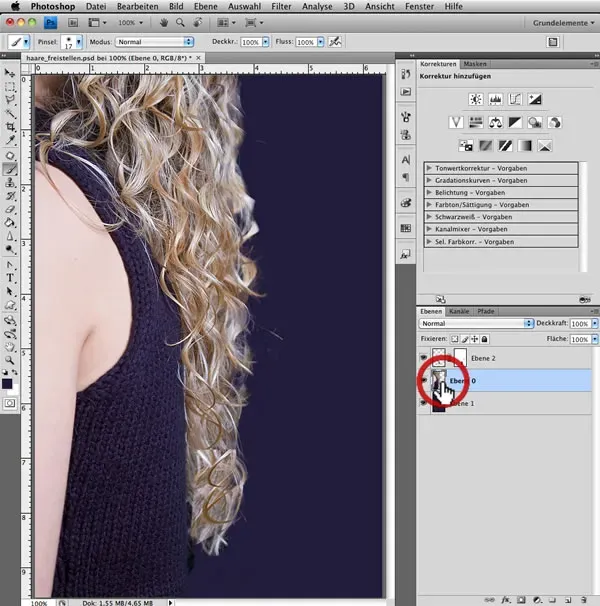This screenshot has height=606, width=600.
Task: Choose the Type tool (T)
Action: 10,277
